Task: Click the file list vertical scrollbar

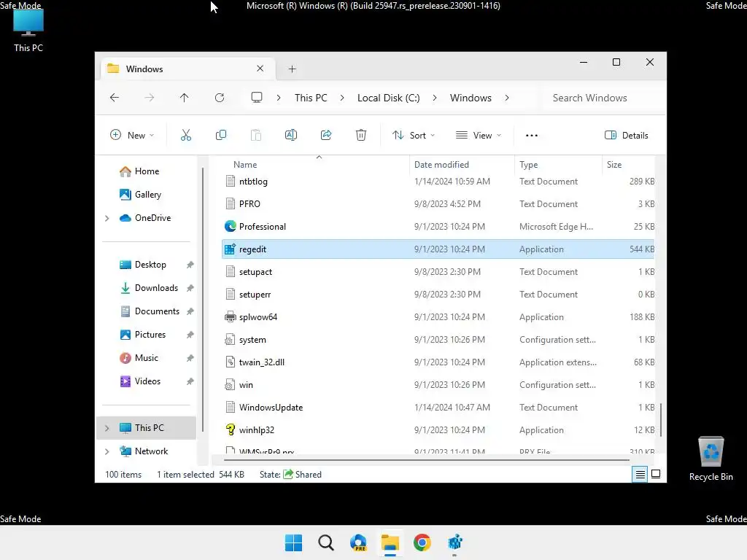Action: pos(660,419)
